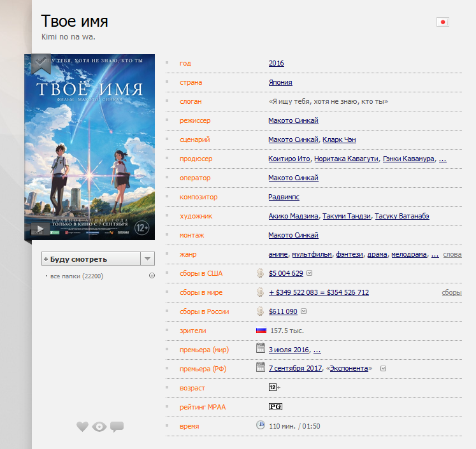Viewport: 476px width, 449px height.
Task: Click the dollar icon for сборы в мире
Action: pos(260,292)
